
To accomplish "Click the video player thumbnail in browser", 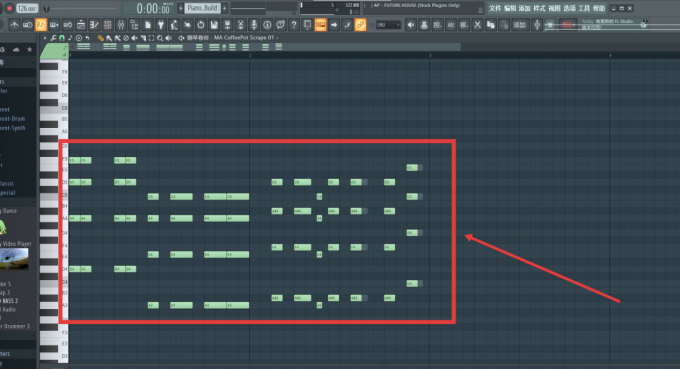I will tap(14, 259).
